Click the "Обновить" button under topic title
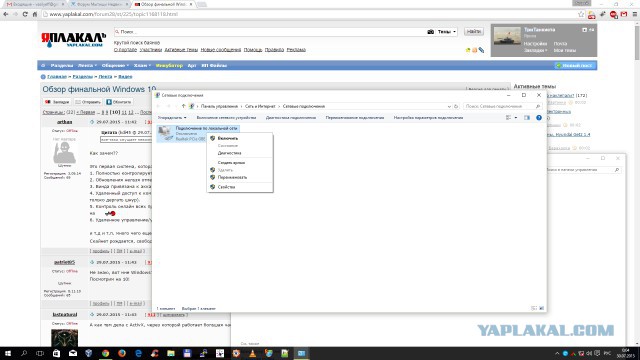Image resolution: width=640 pixels, height=360 pixels. pyautogui.click(x=119, y=102)
